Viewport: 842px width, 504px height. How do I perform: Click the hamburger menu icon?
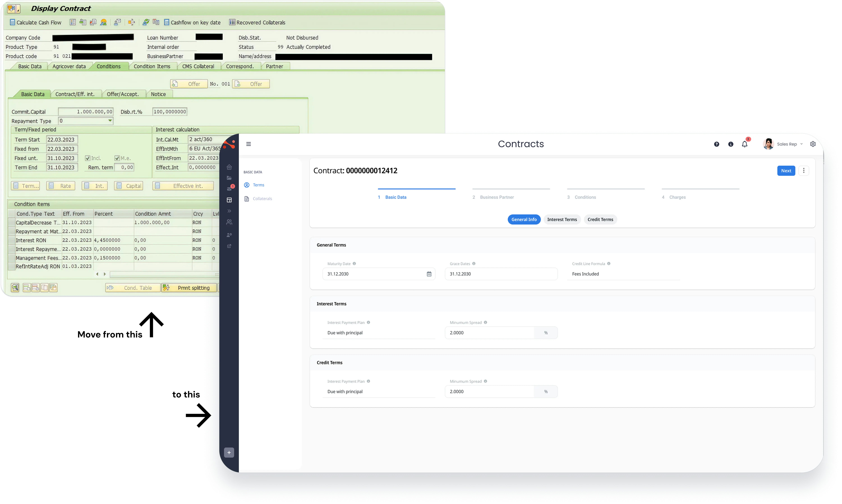click(248, 144)
